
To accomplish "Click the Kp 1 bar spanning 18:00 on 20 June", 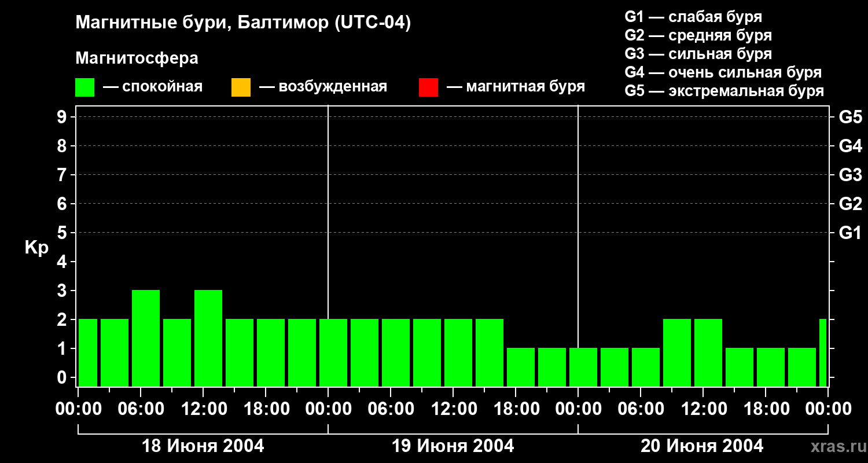I will 771,367.
